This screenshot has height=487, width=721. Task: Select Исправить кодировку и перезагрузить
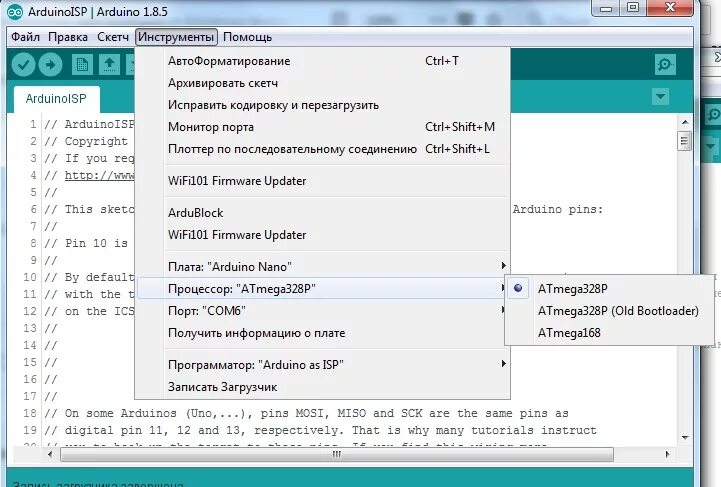click(x=323, y=105)
